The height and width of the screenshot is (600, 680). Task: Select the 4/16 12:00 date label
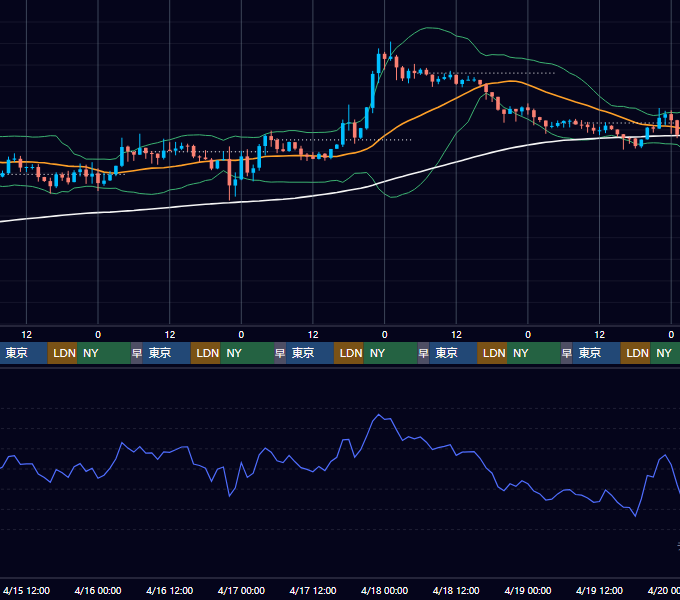[x=170, y=590]
